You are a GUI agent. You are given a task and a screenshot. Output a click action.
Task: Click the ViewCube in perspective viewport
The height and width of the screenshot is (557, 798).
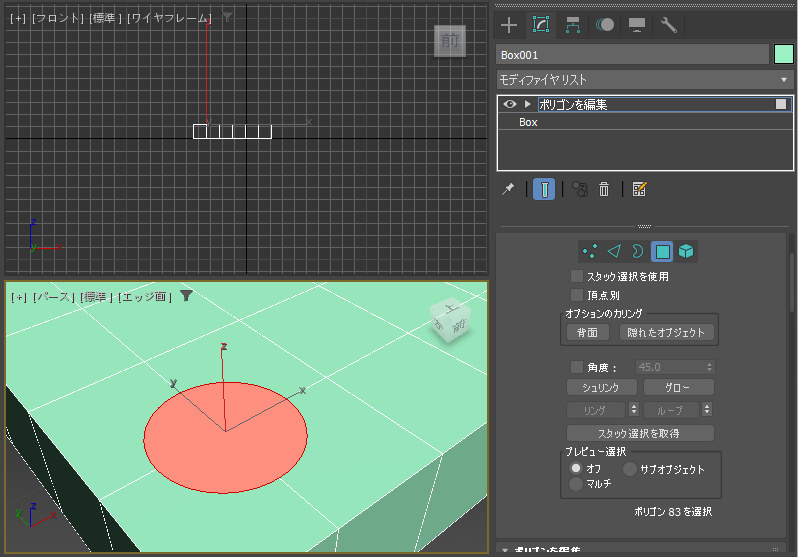tap(450, 320)
